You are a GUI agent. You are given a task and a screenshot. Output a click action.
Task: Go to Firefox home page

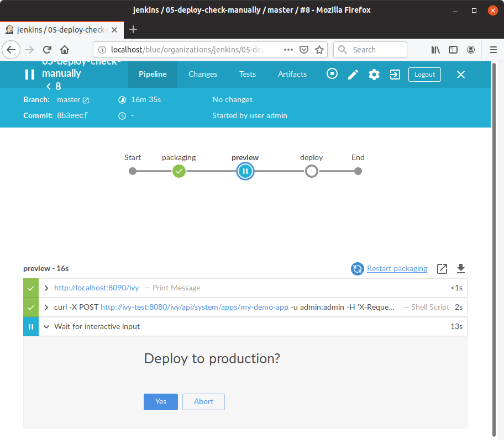pyautogui.click(x=65, y=50)
